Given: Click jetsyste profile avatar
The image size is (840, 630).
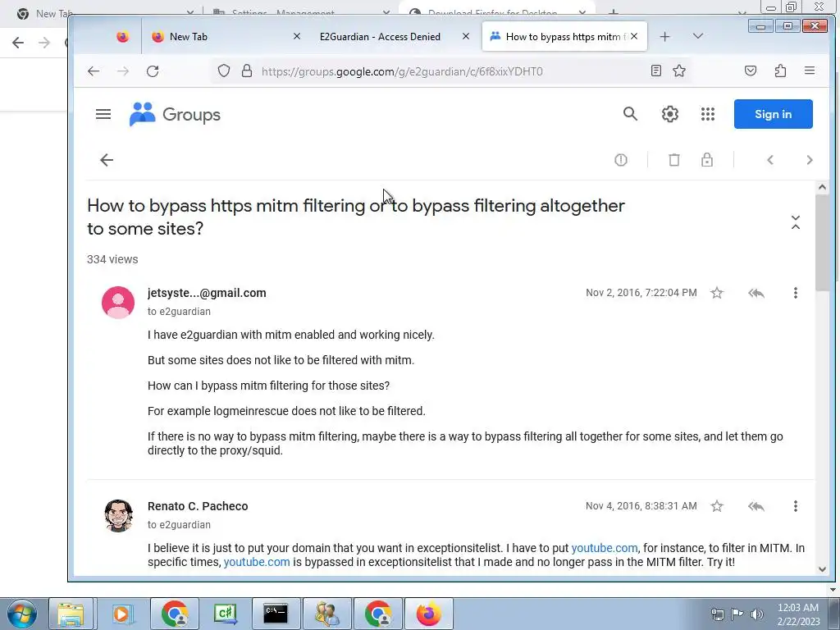Looking at the screenshot, I should tap(118, 302).
